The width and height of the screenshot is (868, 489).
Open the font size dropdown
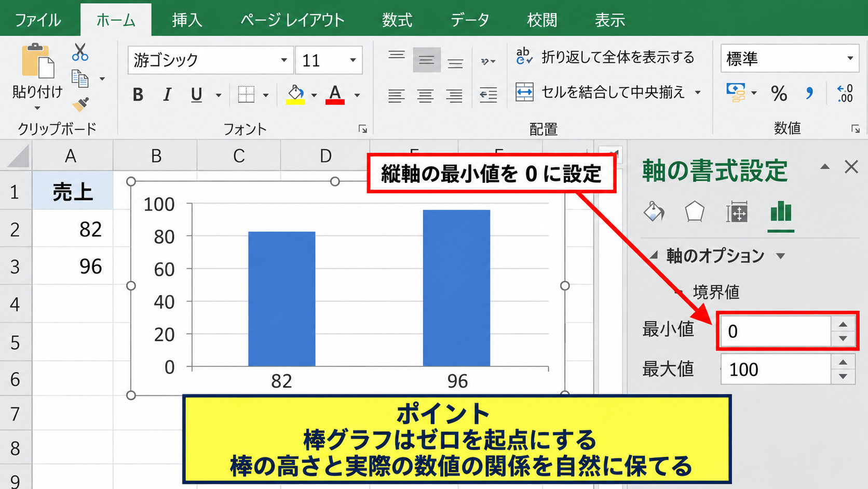click(353, 60)
